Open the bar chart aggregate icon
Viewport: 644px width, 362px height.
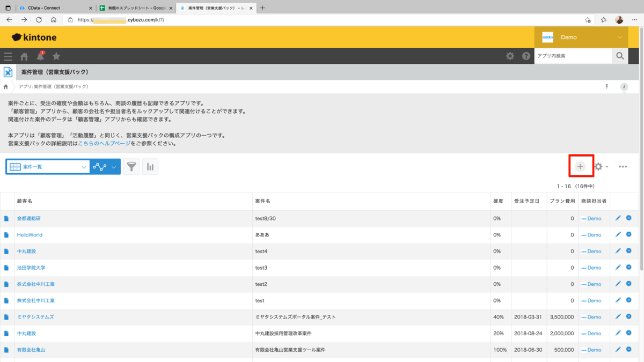[x=150, y=167]
